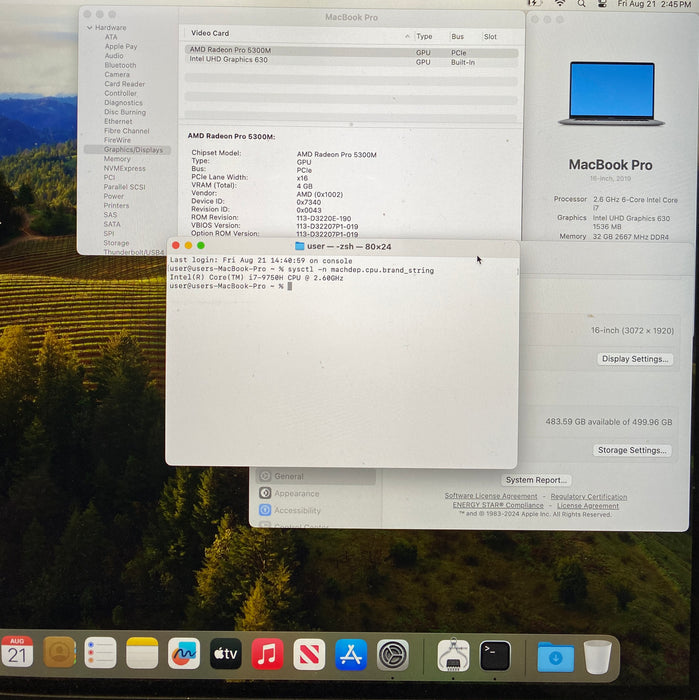Select Camera in hardware list

pos(117,75)
